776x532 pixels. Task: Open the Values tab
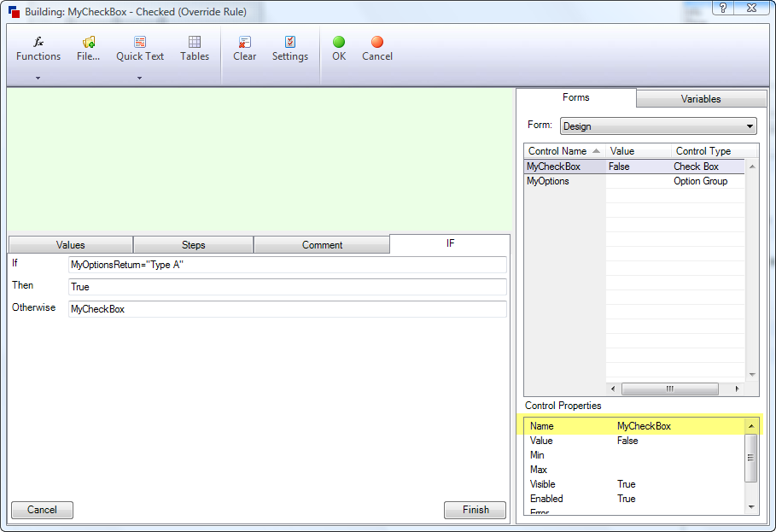[x=71, y=245]
